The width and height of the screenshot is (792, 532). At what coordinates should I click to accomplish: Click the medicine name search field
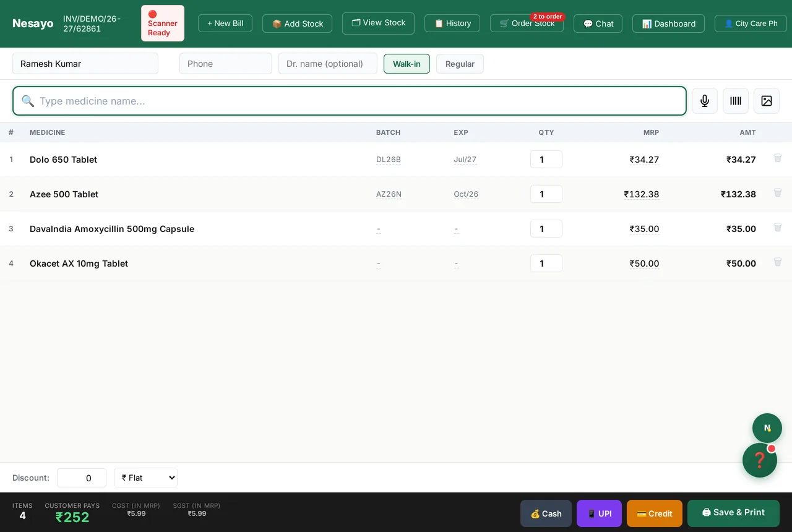(350, 101)
